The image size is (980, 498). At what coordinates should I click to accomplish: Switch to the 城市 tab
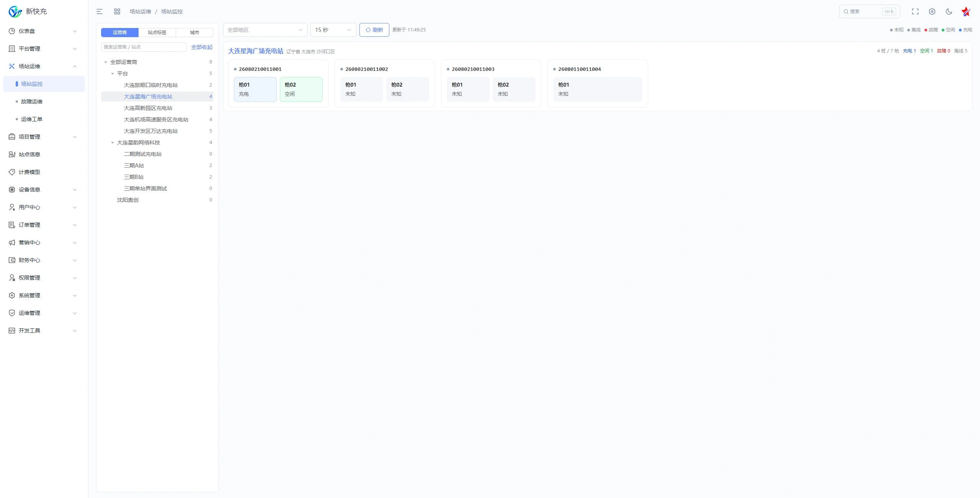[194, 33]
